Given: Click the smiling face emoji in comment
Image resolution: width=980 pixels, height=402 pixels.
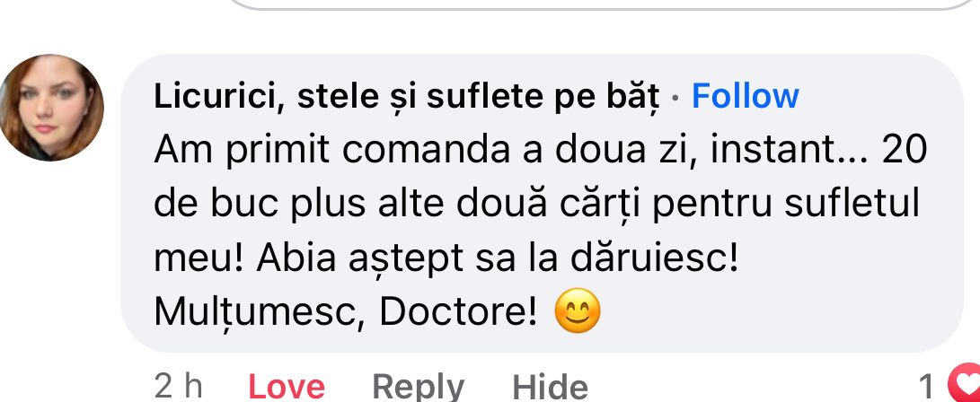Looking at the screenshot, I should [578, 310].
